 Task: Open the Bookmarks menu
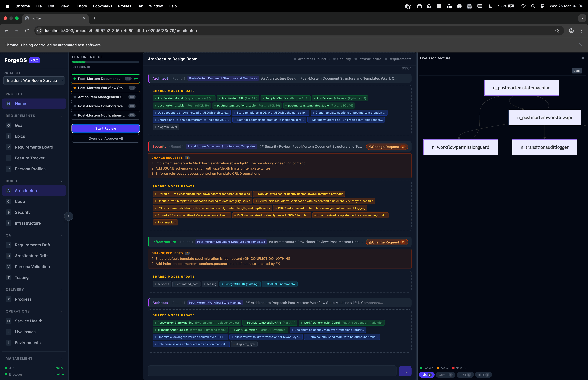click(x=102, y=6)
